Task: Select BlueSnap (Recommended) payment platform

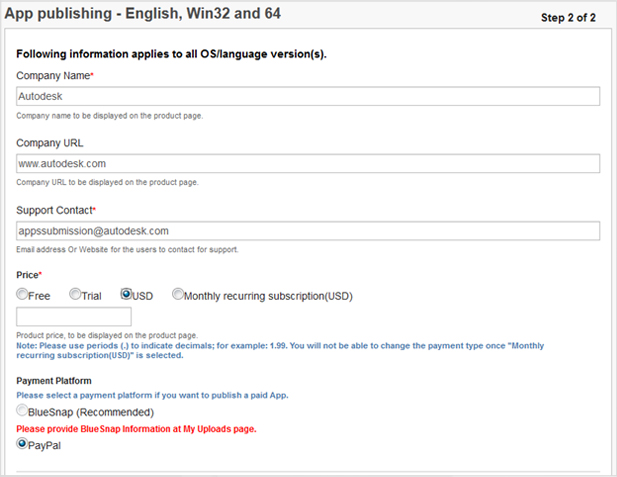Action: coord(23,411)
